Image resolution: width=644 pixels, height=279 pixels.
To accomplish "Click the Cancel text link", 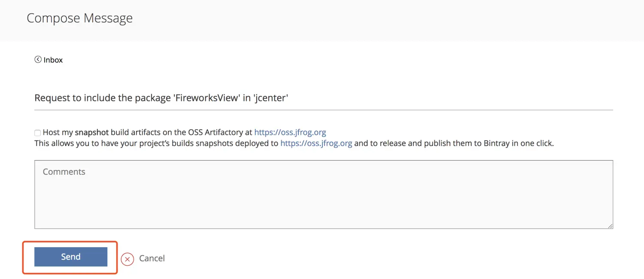I will 152,258.
